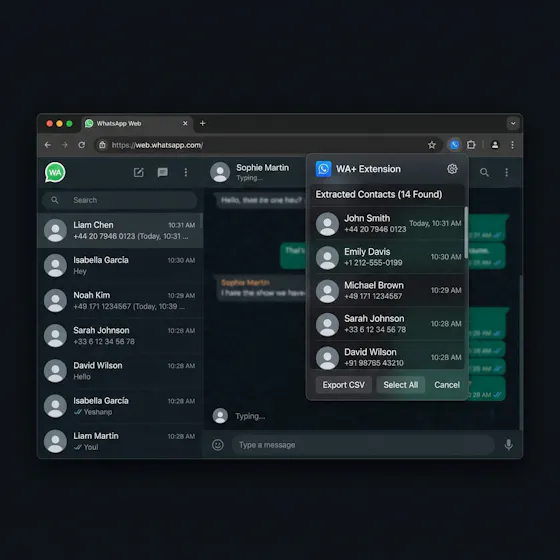Image resolution: width=560 pixels, height=560 pixels.
Task: Open the Noah Kim chat
Action: [120, 300]
